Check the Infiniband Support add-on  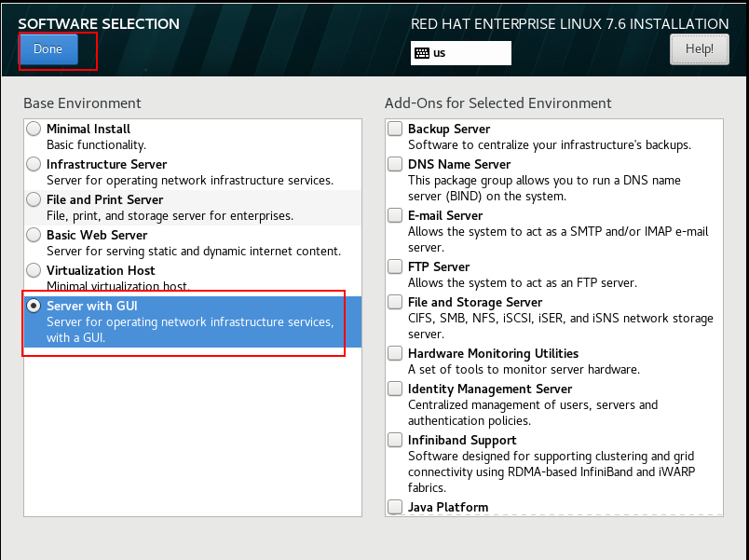coord(396,441)
